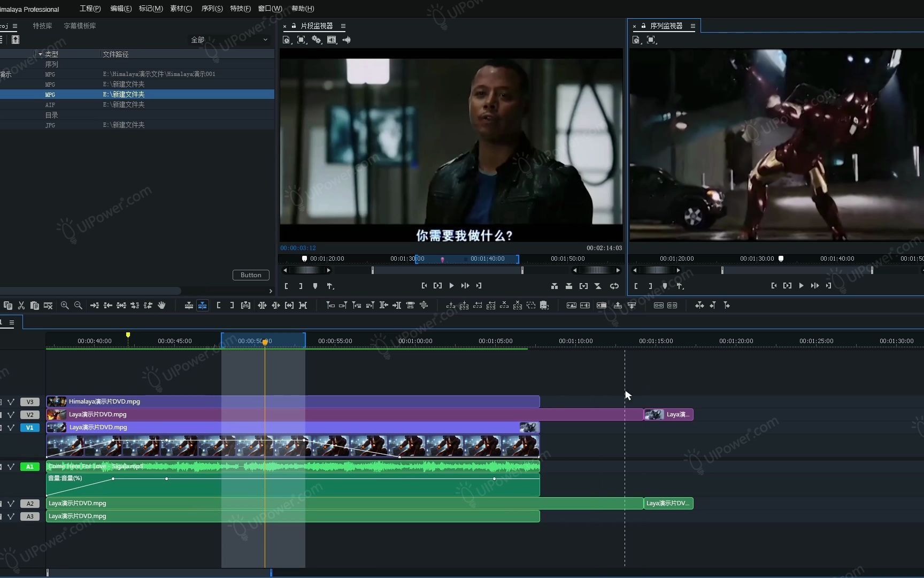Open the clip monitor panel menu
Image resolution: width=924 pixels, height=578 pixels.
click(x=343, y=26)
